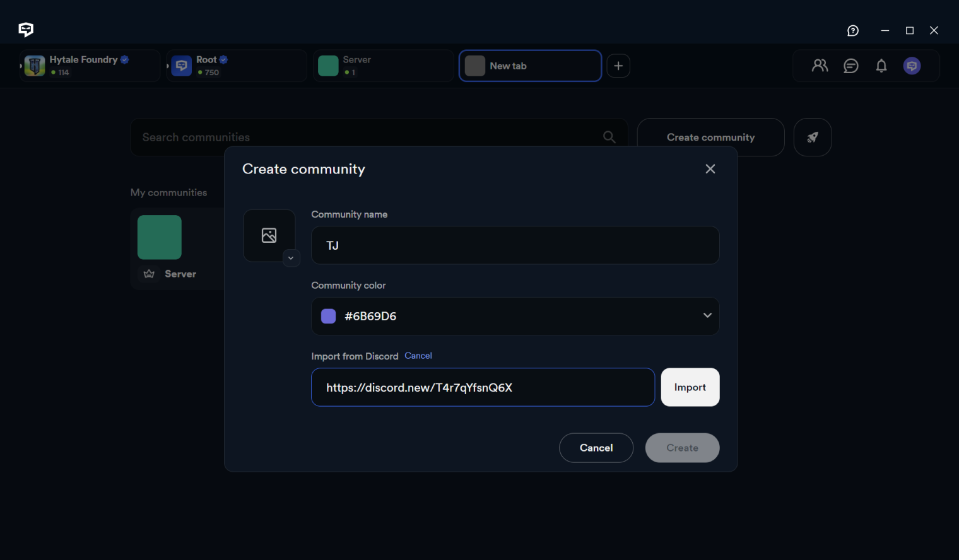Click the Cancel button in dialog footer

pyautogui.click(x=596, y=448)
